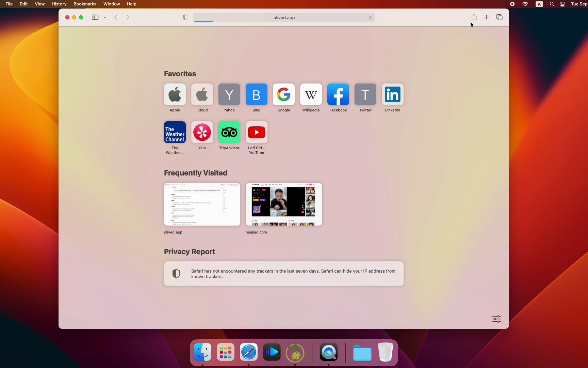Image resolution: width=588 pixels, height=368 pixels.
Task: Open the Wikipedia favorite
Action: click(x=311, y=94)
